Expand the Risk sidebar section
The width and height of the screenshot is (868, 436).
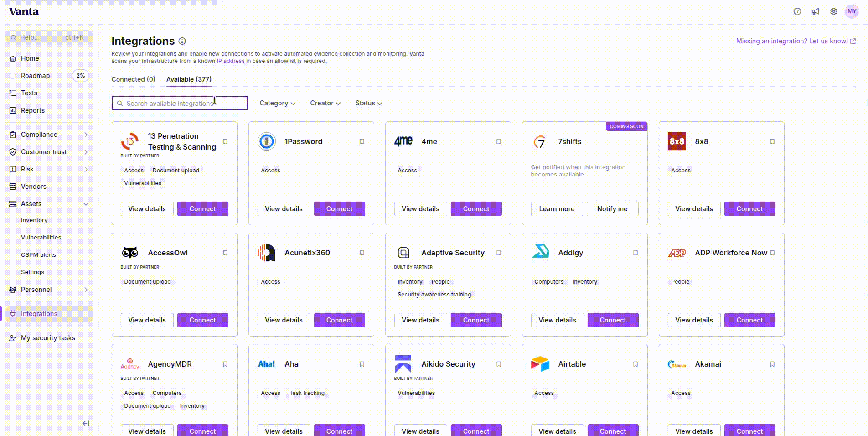click(48, 169)
